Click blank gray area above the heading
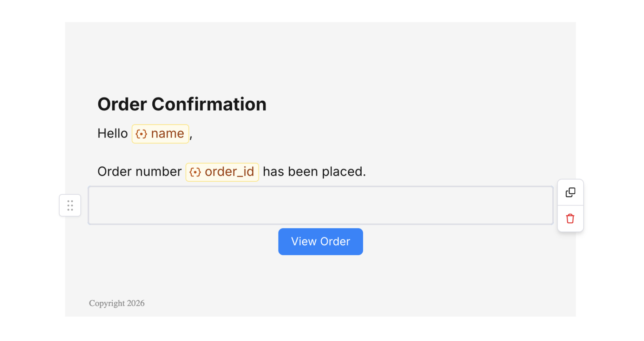 tap(320, 56)
